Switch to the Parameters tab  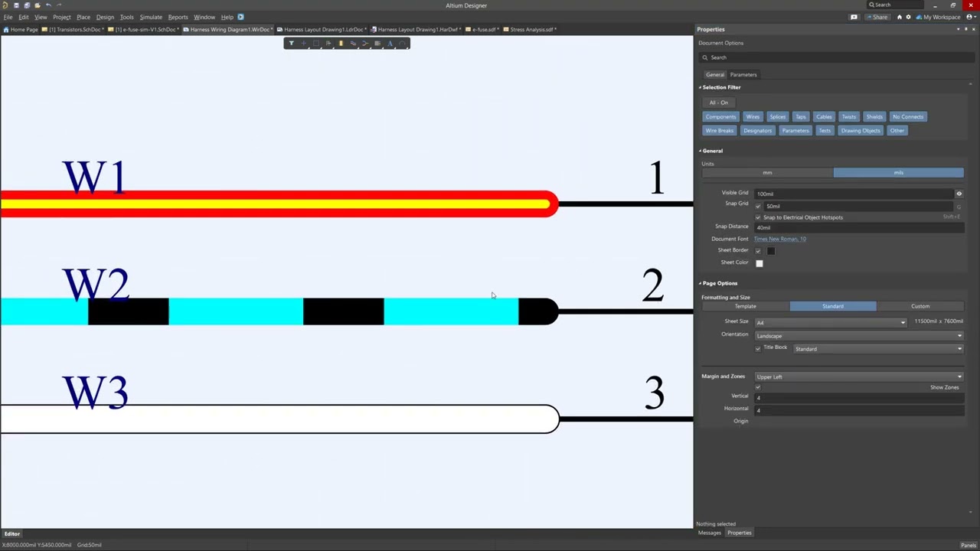[x=743, y=75]
